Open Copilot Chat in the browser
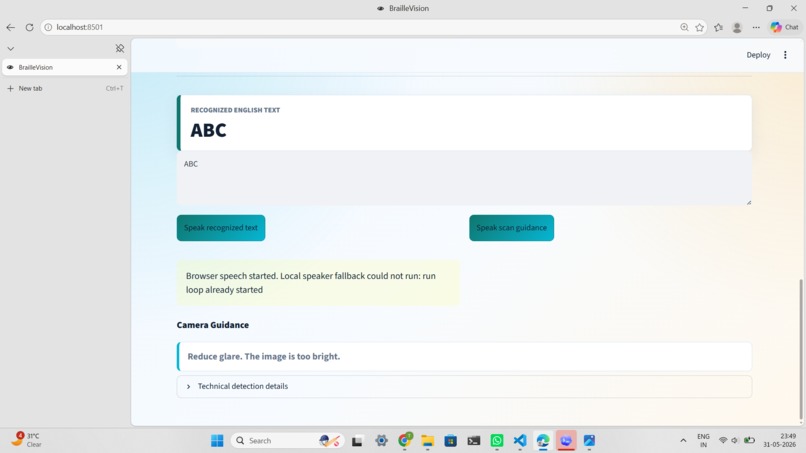Viewport: 806px width, 453px height. pos(785,27)
